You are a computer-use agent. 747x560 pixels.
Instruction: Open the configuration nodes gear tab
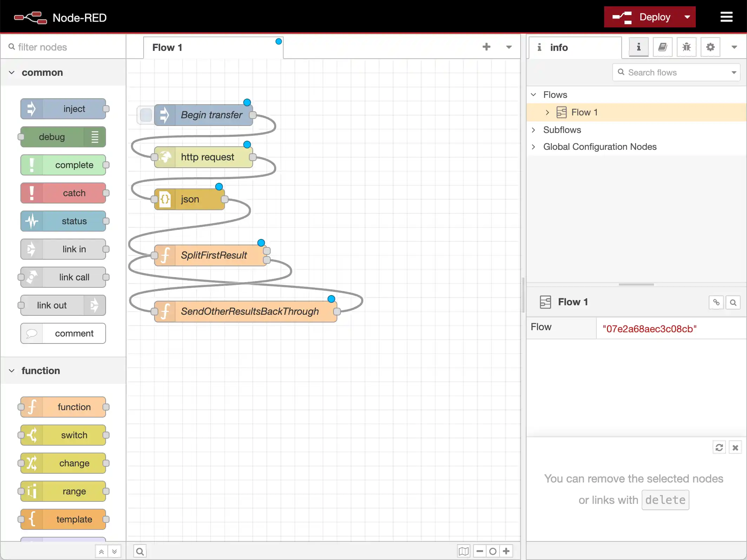coord(710,47)
